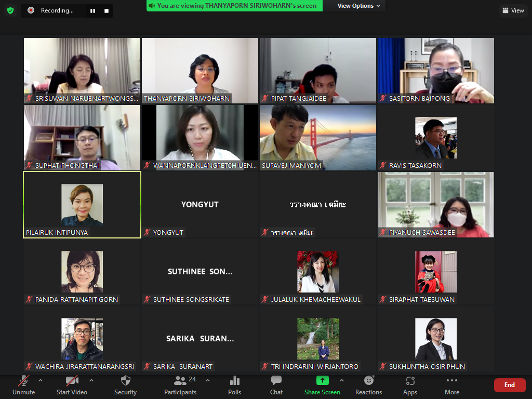Click the red End meeting button
532x399 pixels.
tap(510, 385)
